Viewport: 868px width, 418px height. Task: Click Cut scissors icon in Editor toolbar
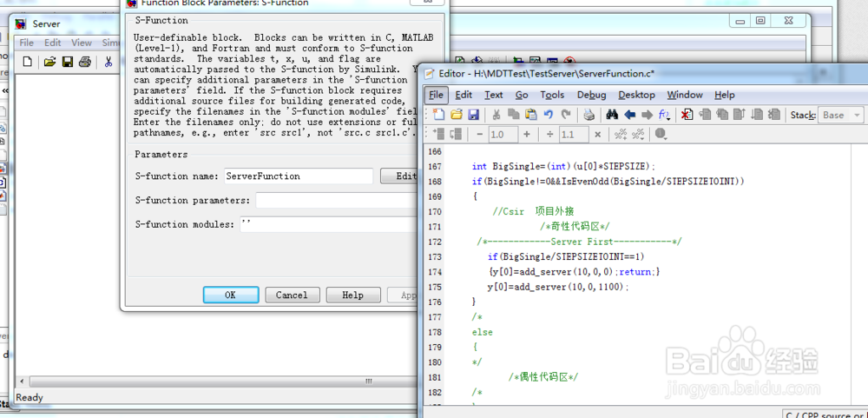click(496, 115)
